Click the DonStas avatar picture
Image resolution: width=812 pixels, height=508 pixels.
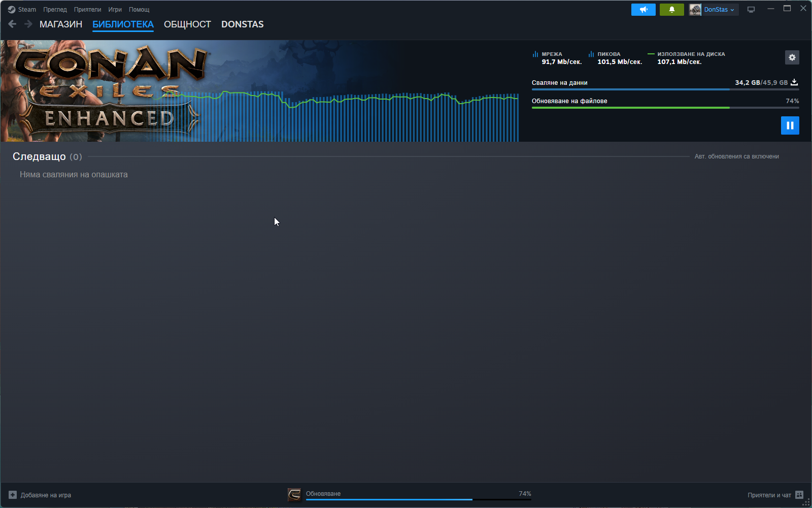pyautogui.click(x=695, y=10)
